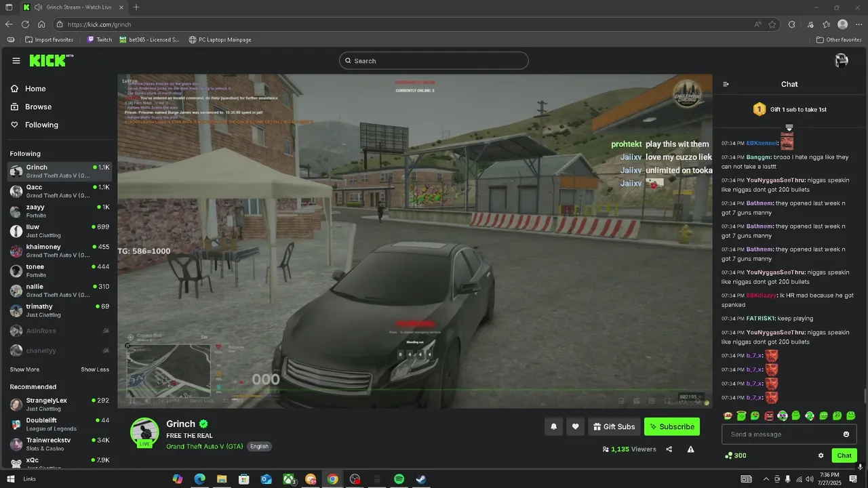Add page to favorites with star icon

(772, 24)
